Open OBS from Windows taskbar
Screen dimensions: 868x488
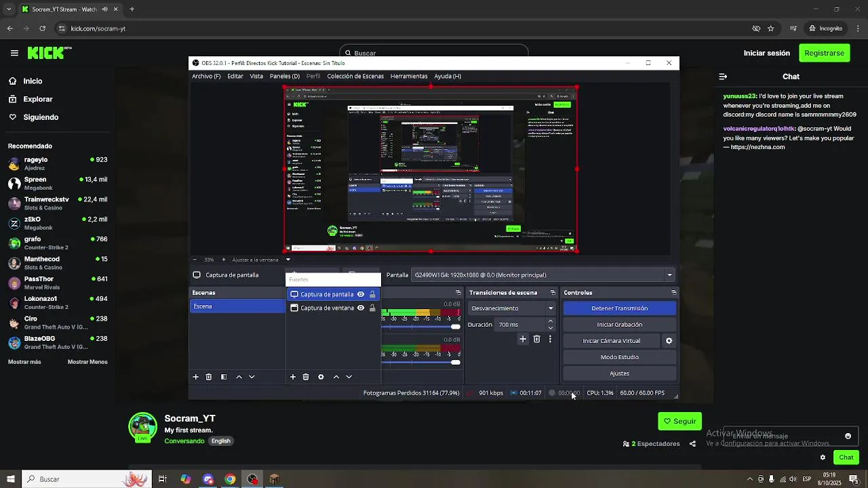point(253,479)
